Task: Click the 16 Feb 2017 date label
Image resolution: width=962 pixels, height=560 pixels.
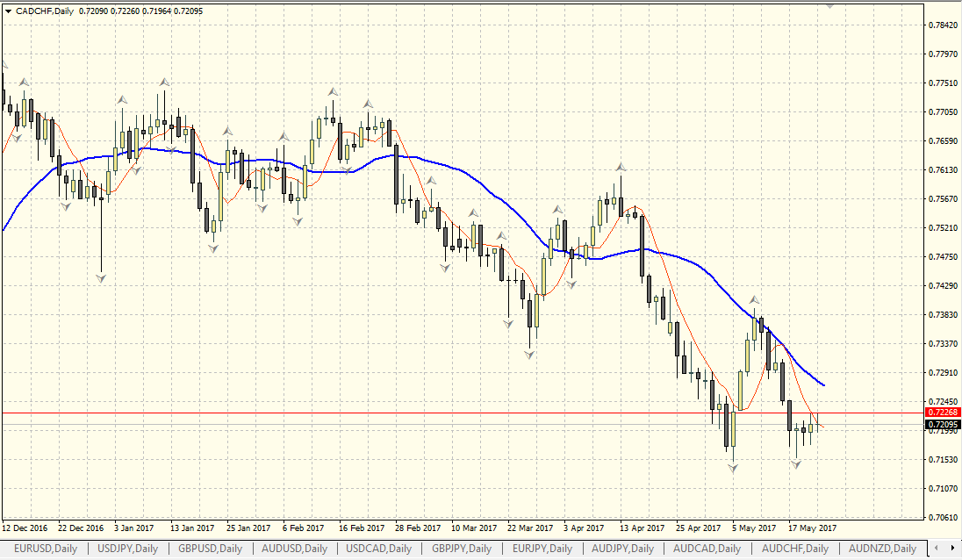Action: click(x=362, y=528)
